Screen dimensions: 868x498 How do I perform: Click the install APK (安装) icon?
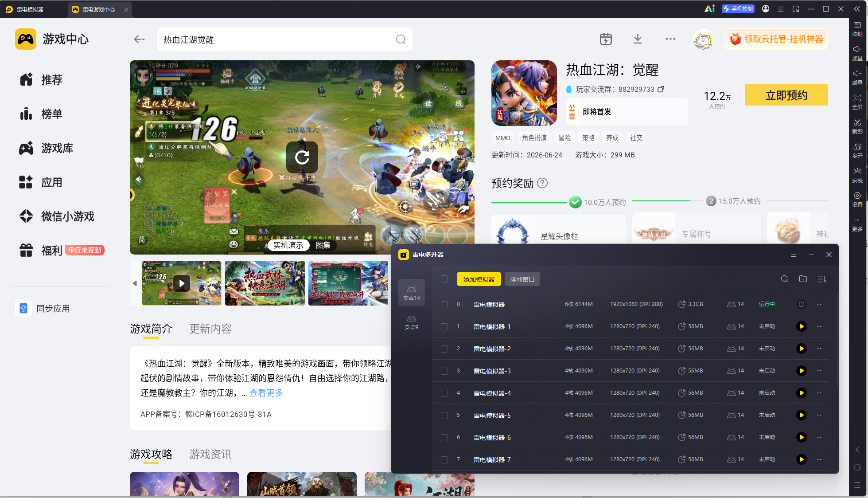(857, 175)
